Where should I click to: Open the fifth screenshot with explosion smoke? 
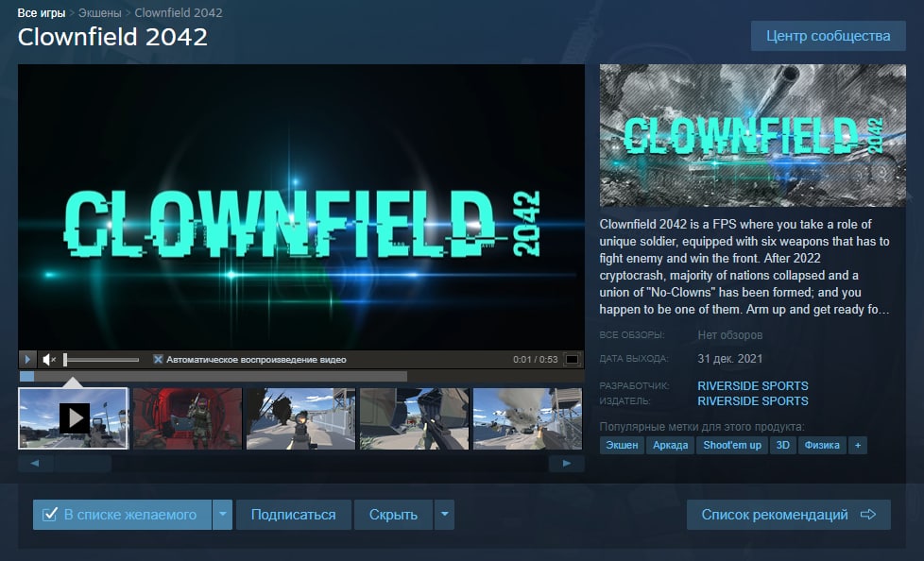527,418
